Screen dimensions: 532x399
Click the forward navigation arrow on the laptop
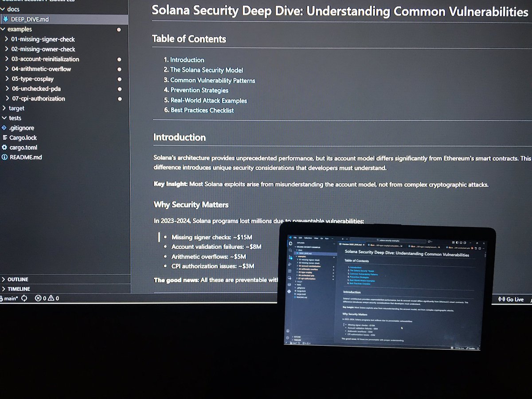pos(347,239)
